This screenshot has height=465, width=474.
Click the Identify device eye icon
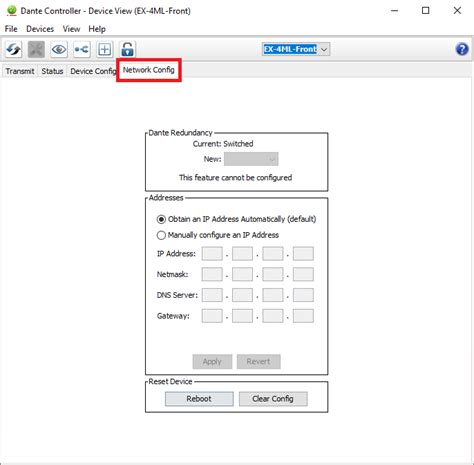59,50
